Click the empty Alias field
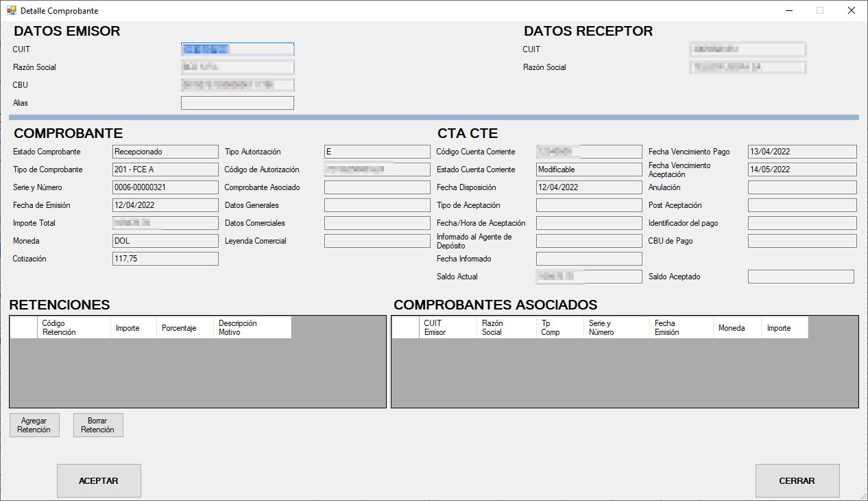 pyautogui.click(x=237, y=103)
